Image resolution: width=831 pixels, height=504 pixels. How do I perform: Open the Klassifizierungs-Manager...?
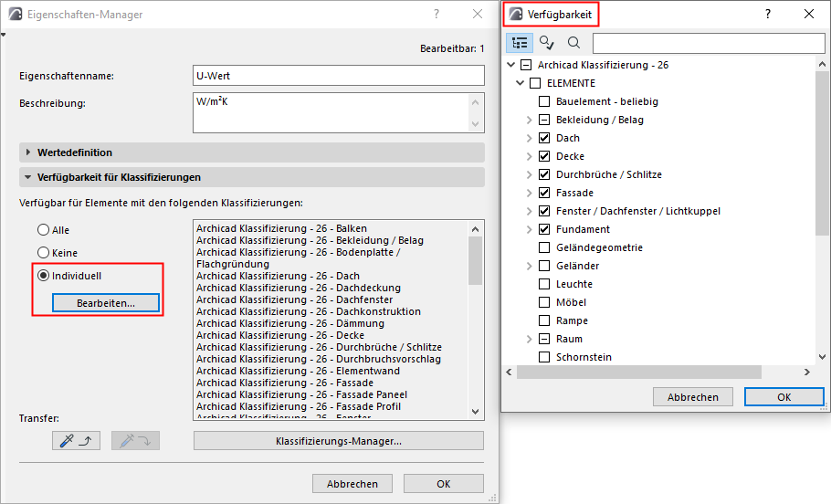[x=339, y=441]
